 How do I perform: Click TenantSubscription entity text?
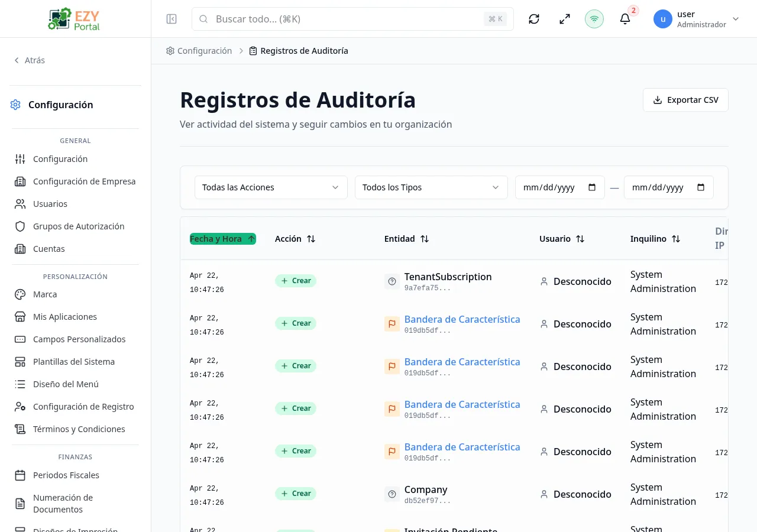coord(448,277)
